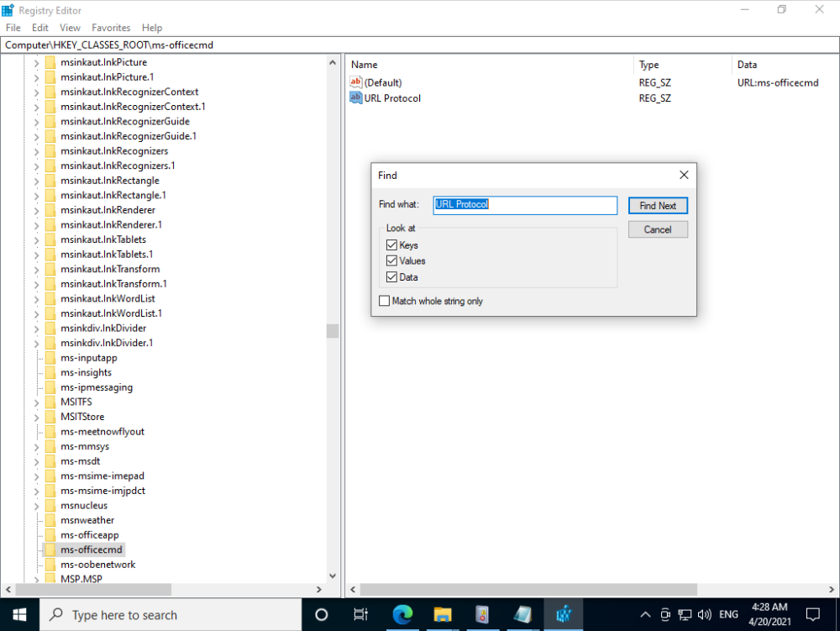Enable Match whole string only
The width and height of the screenshot is (840, 631).
click(x=384, y=301)
